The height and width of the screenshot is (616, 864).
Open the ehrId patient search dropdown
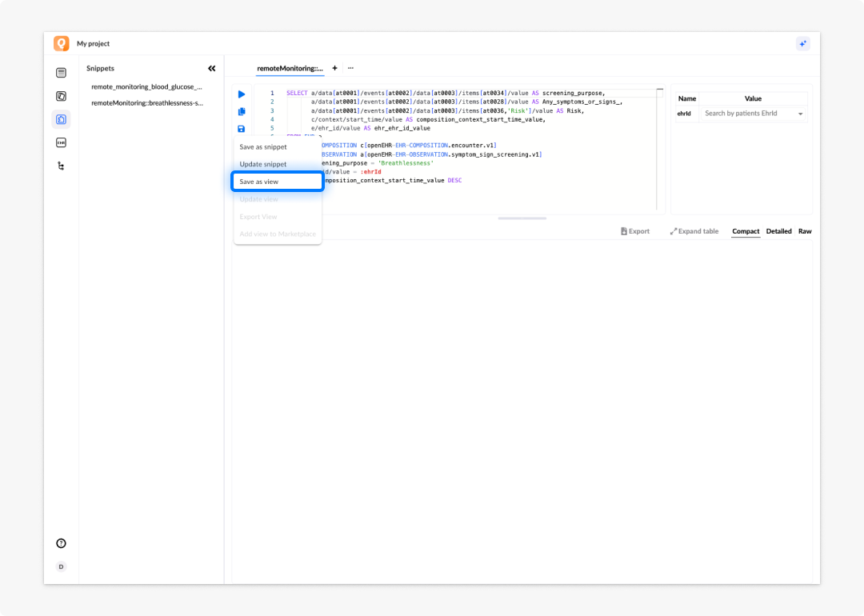pyautogui.click(x=753, y=114)
